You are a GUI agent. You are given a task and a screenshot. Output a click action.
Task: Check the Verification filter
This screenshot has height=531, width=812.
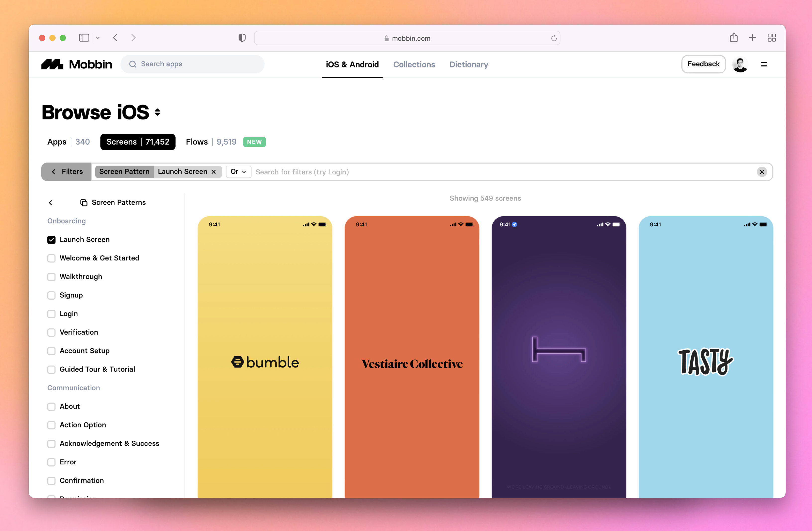tap(51, 332)
